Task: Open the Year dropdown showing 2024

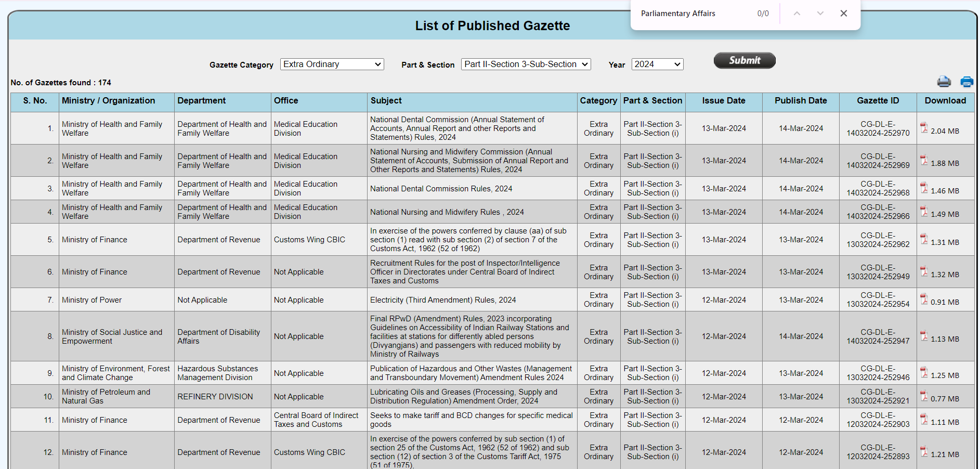Action: [x=657, y=64]
